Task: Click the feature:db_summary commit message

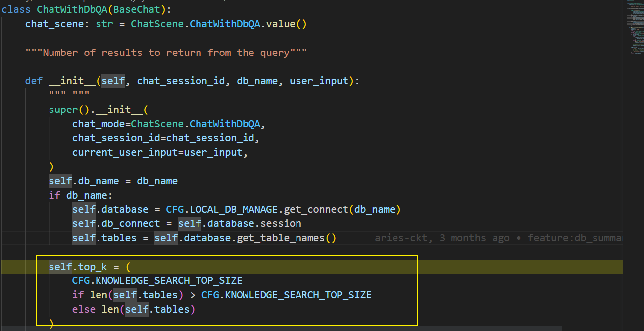Action: pos(569,237)
